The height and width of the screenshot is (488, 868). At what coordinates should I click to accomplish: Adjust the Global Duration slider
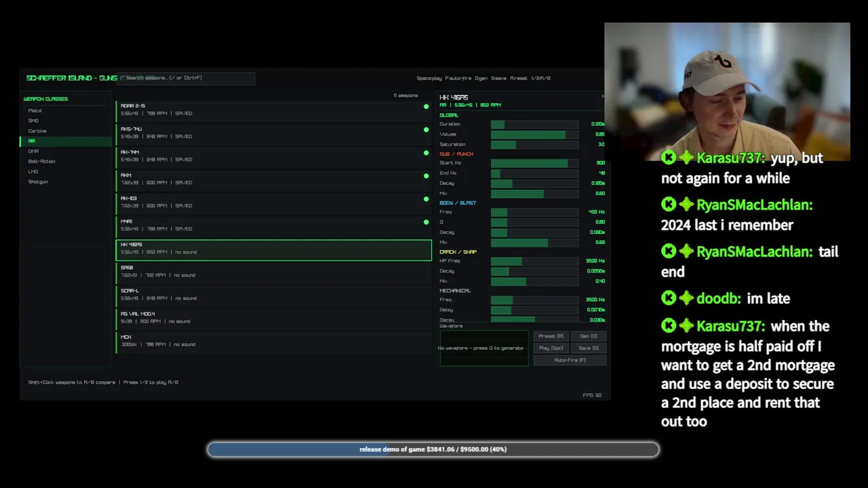(x=534, y=124)
